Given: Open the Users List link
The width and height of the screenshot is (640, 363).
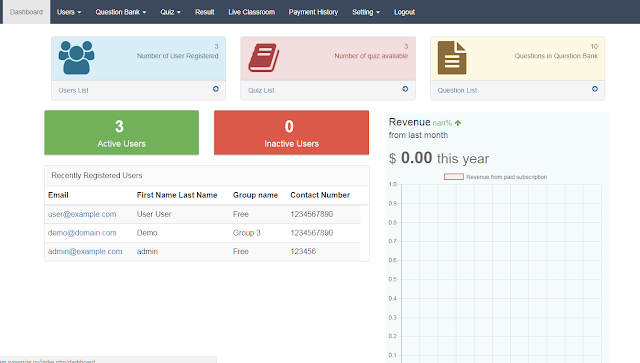Looking at the screenshot, I should [73, 90].
